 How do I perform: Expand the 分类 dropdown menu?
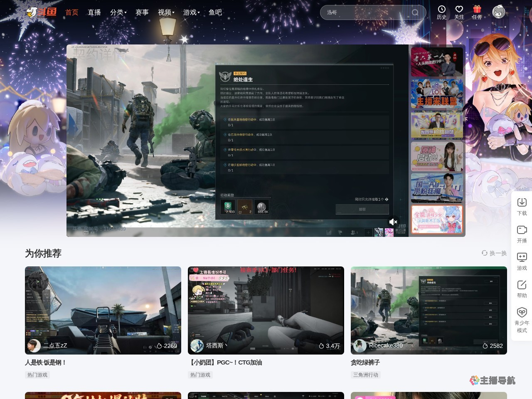click(x=118, y=12)
